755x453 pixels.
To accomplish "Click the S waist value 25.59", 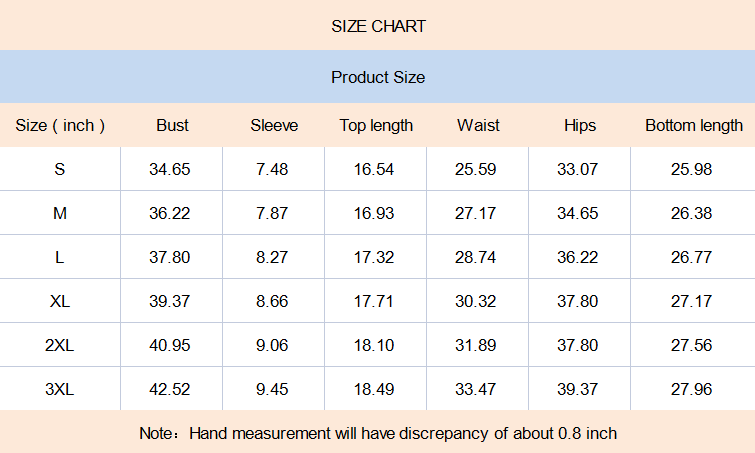I will 475,169.
